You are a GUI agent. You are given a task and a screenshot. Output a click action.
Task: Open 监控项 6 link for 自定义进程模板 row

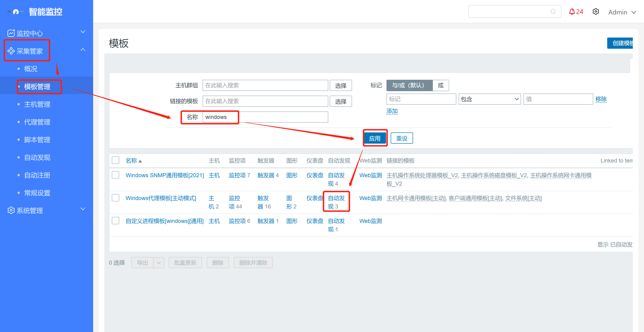tap(239, 221)
